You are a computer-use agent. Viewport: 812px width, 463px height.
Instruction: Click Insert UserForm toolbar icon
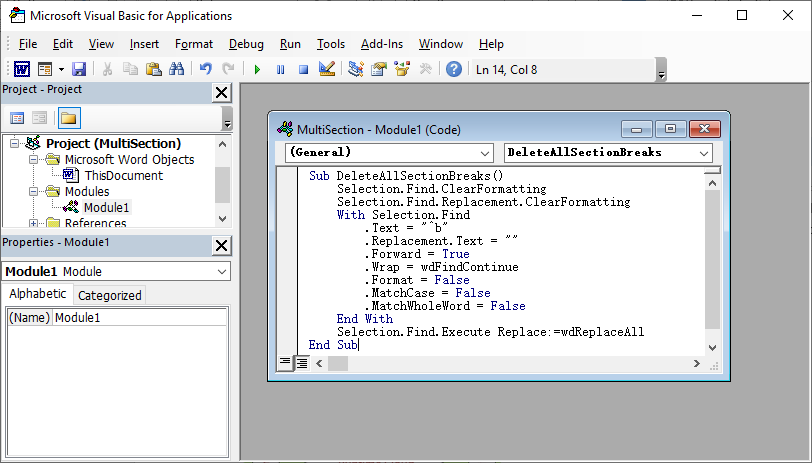45,69
